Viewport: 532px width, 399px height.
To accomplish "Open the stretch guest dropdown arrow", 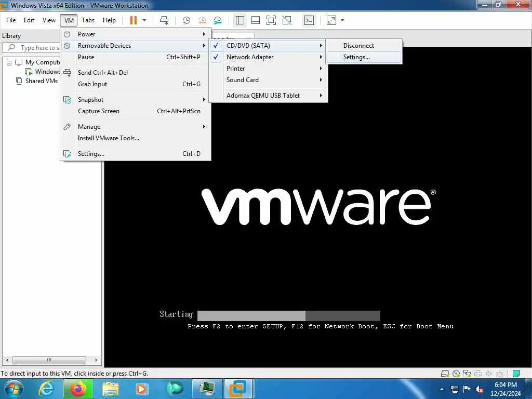I will click(x=342, y=20).
